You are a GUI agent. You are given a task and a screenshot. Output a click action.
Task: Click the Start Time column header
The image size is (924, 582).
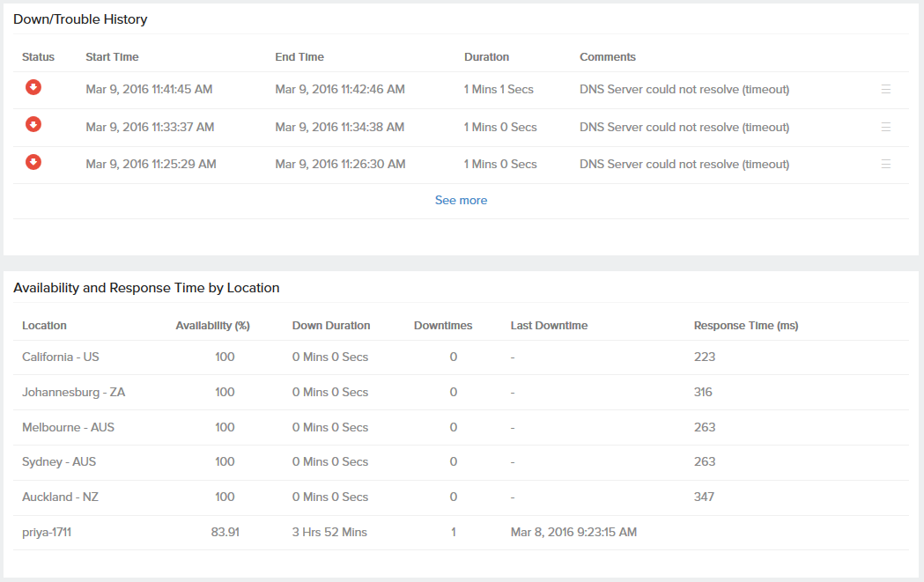click(112, 57)
